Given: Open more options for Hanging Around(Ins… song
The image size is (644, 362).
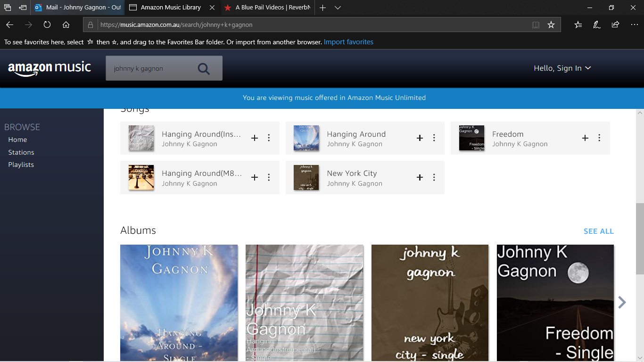Looking at the screenshot, I should [x=269, y=138].
